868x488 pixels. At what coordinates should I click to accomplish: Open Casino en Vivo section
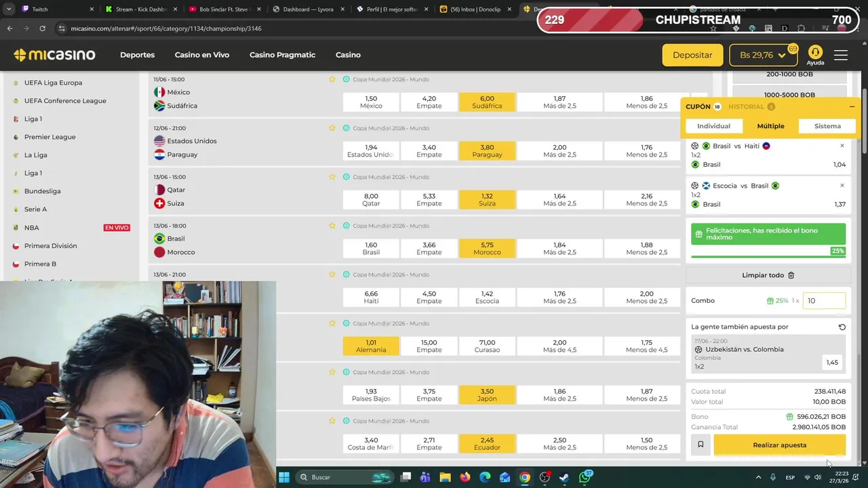(x=202, y=55)
